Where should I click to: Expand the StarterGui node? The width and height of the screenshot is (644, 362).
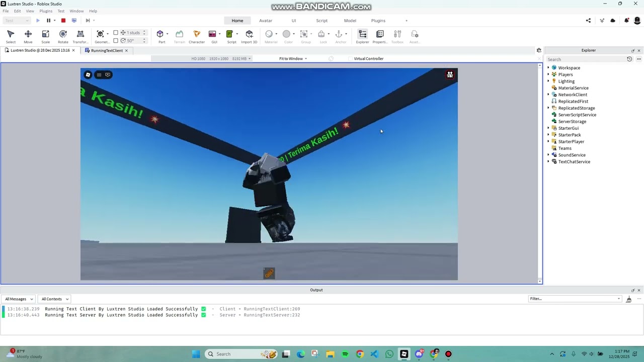[548, 128]
